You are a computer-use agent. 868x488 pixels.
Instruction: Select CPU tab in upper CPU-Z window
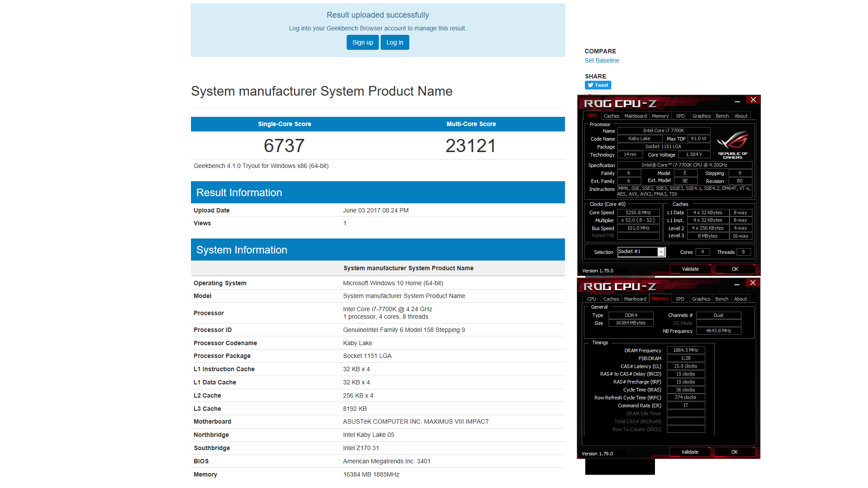point(592,116)
